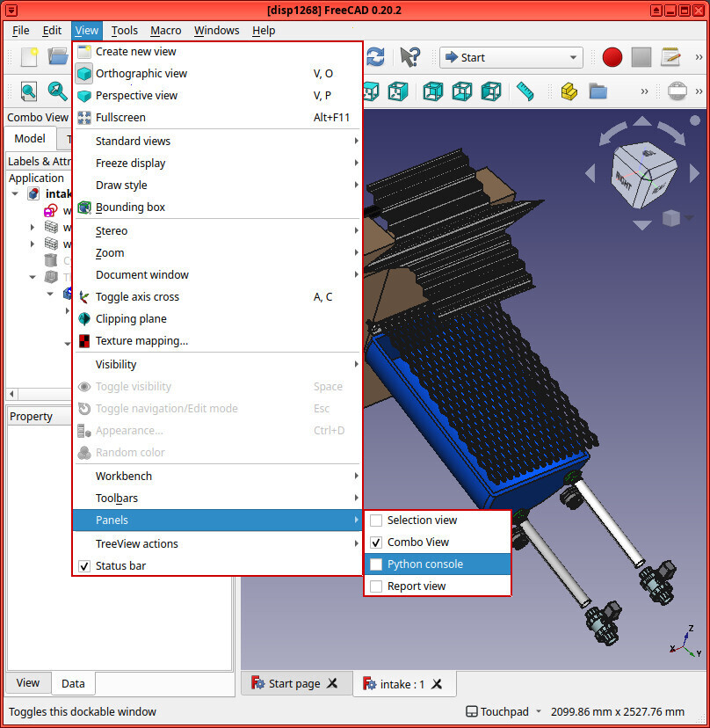Expand the Workbench submenu
This screenshot has width=710, height=728.
tap(217, 476)
